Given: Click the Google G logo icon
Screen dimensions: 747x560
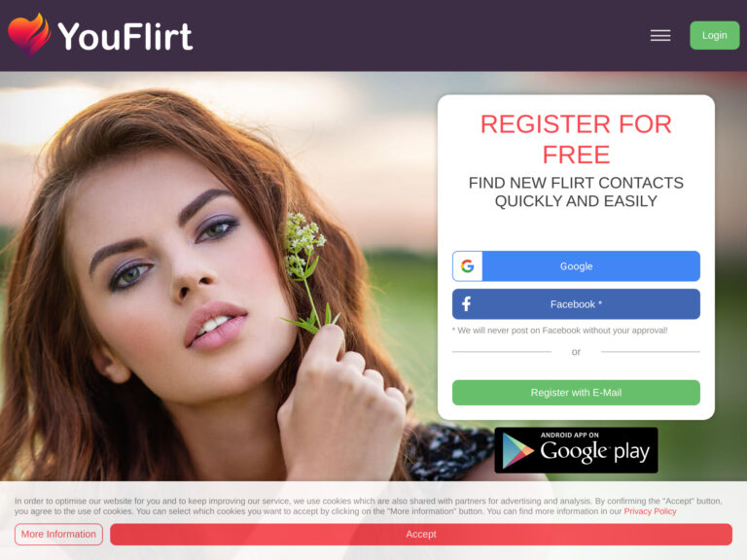Looking at the screenshot, I should click(467, 266).
